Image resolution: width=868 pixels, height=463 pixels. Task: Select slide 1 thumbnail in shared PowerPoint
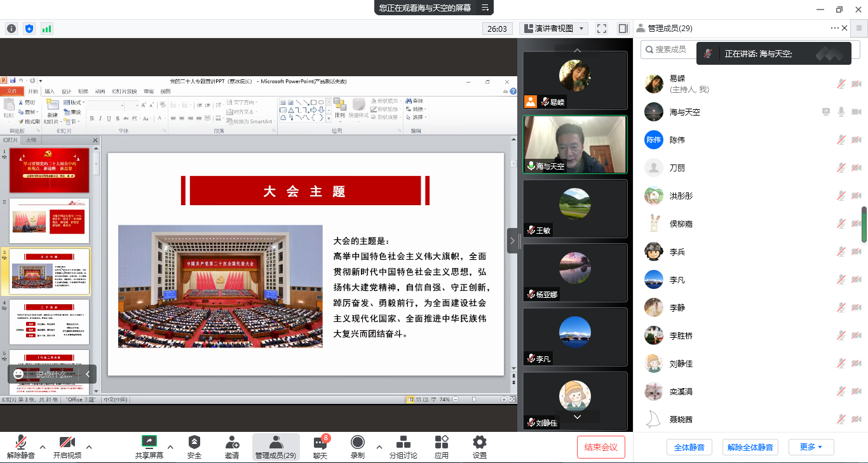point(49,170)
